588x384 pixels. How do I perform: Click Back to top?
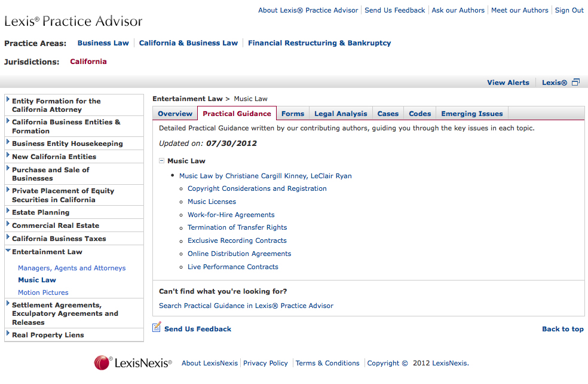click(562, 328)
